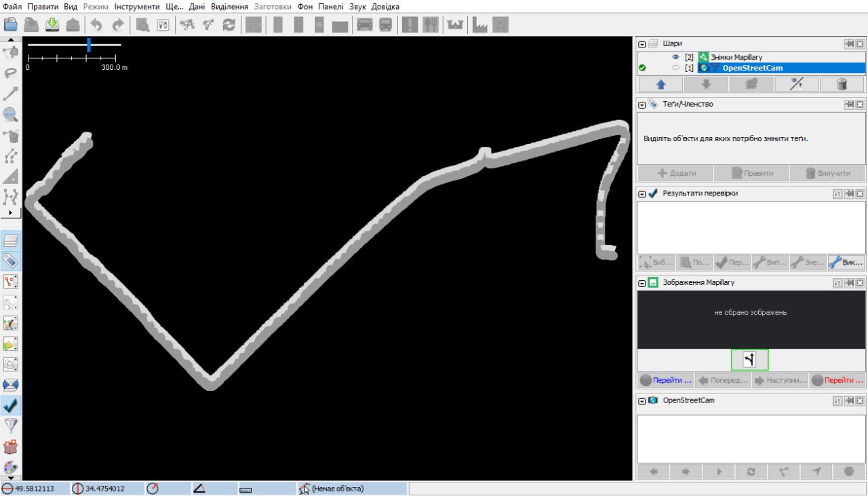Open the Довідка menu
868x496 pixels.
click(x=385, y=6)
